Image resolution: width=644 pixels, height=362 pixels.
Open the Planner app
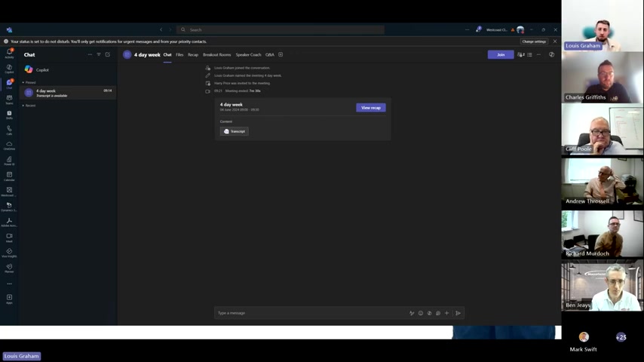pos(9,268)
